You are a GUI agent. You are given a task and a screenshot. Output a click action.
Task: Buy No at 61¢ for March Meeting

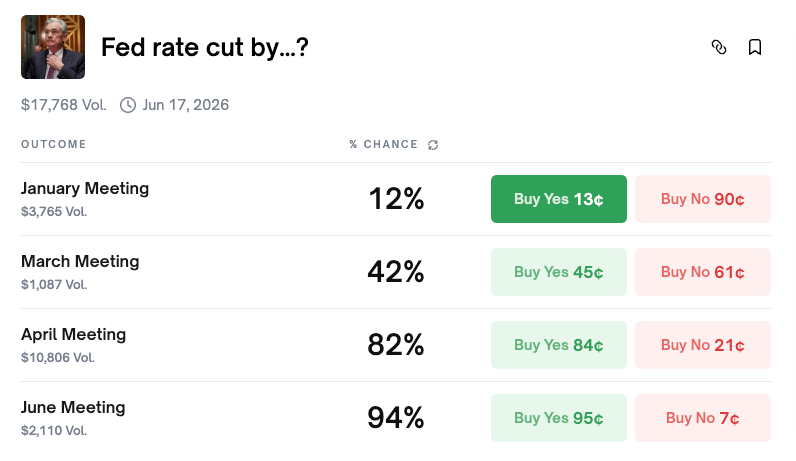pos(702,272)
